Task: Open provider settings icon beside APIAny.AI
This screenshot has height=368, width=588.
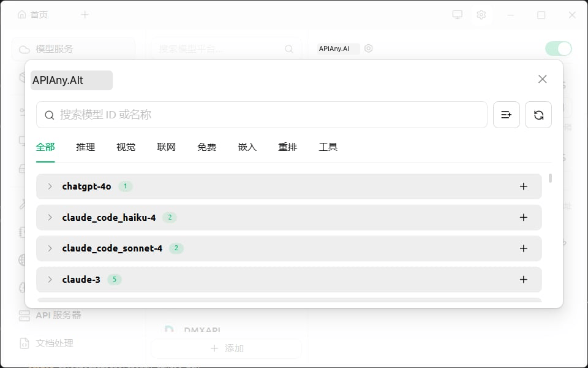Action: (369, 48)
